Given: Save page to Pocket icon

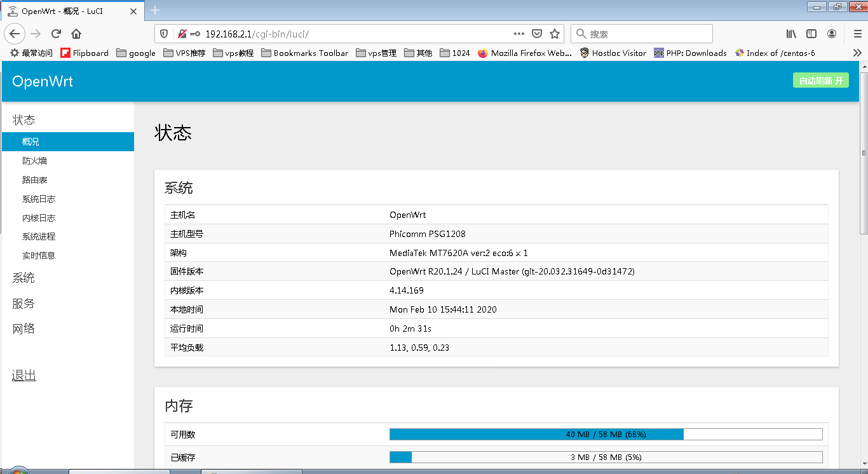Looking at the screenshot, I should pyautogui.click(x=536, y=34).
